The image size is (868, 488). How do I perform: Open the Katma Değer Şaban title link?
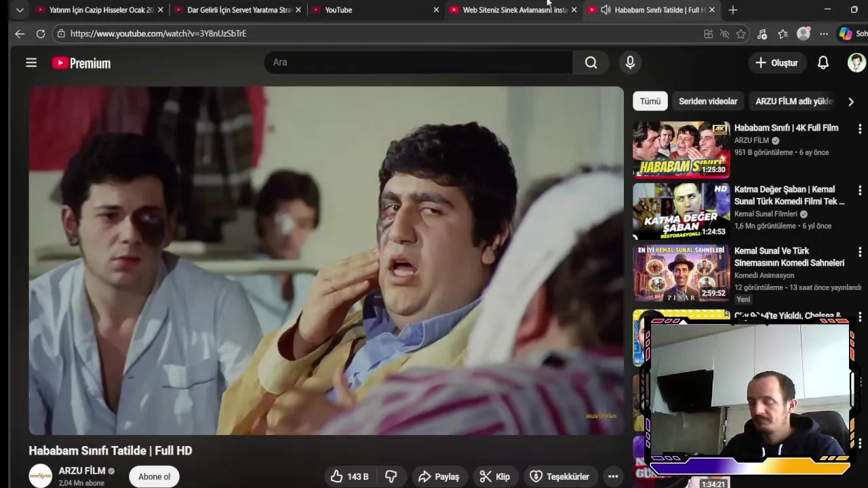(x=789, y=195)
